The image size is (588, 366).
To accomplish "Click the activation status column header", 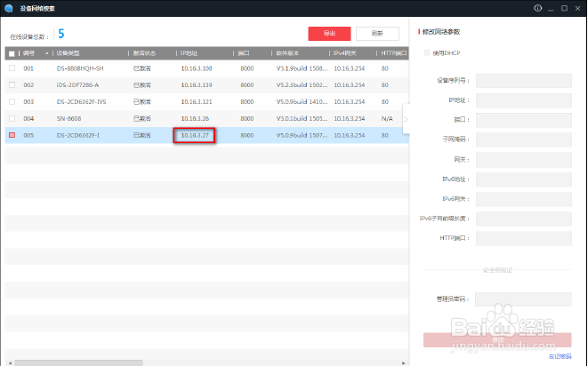I will coord(144,53).
